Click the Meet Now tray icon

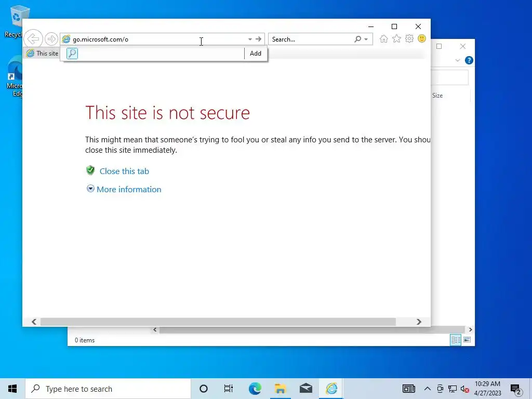(x=440, y=389)
